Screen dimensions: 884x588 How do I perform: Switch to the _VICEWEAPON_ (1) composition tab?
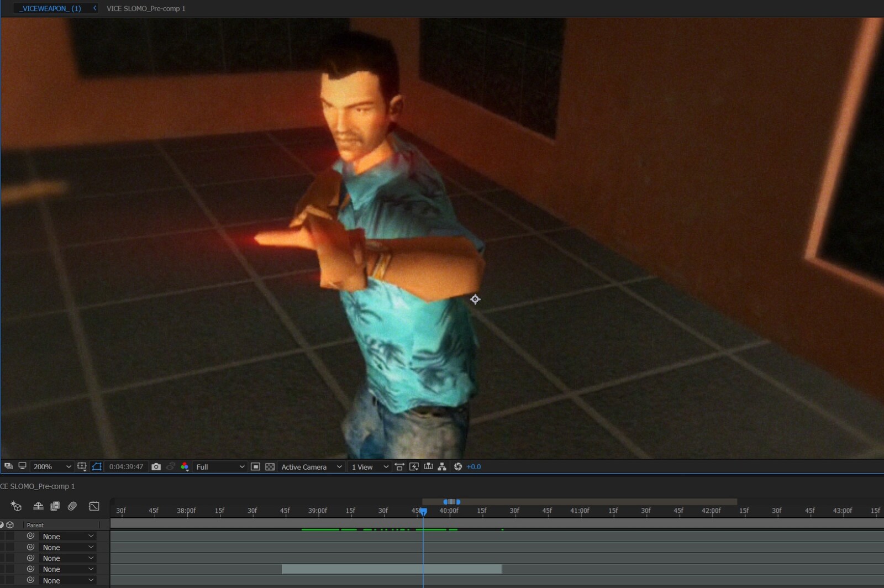pos(50,8)
